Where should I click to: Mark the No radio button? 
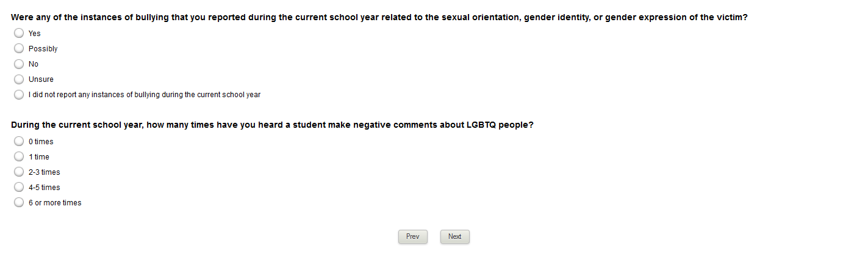[19, 64]
